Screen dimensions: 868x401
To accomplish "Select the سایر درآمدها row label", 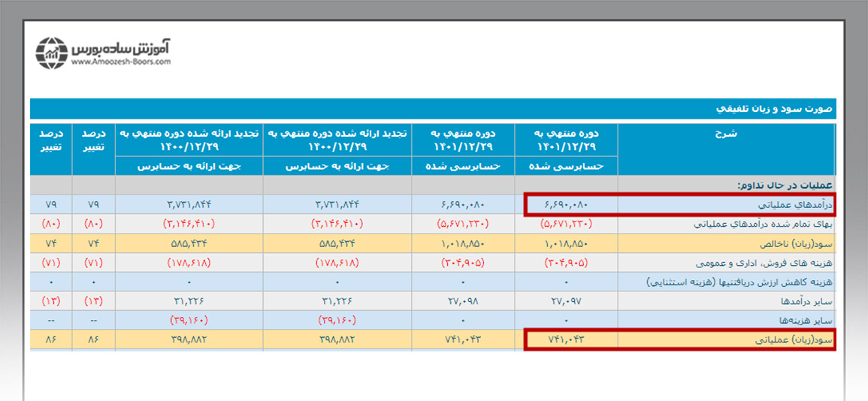I will pyautogui.click(x=806, y=301).
